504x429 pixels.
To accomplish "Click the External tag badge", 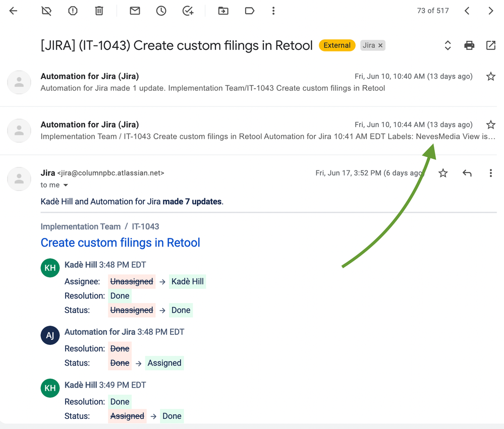I will click(x=337, y=45).
